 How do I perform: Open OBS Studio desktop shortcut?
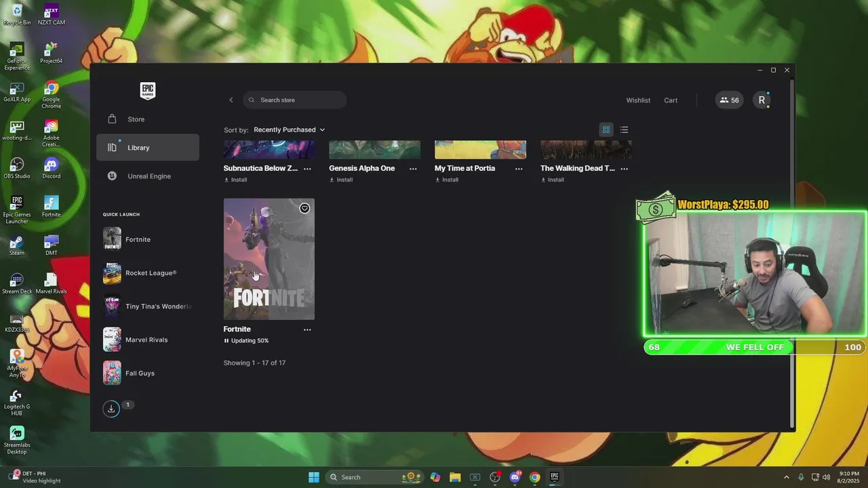point(17,169)
